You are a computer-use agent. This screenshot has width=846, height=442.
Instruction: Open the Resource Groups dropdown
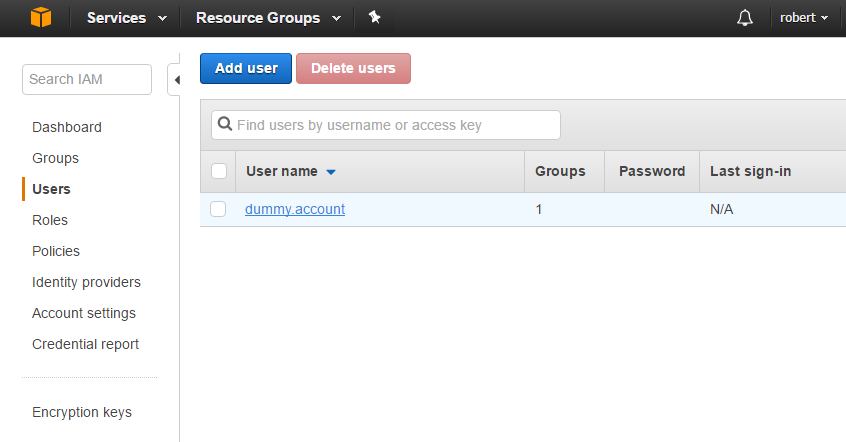(x=269, y=18)
